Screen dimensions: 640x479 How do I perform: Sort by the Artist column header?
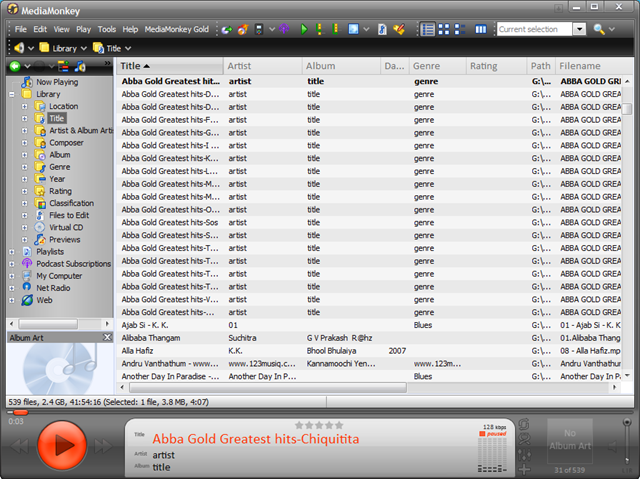(x=263, y=66)
